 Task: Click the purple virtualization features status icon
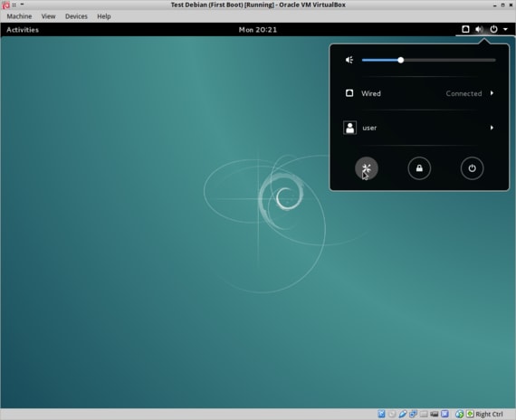coord(444,414)
